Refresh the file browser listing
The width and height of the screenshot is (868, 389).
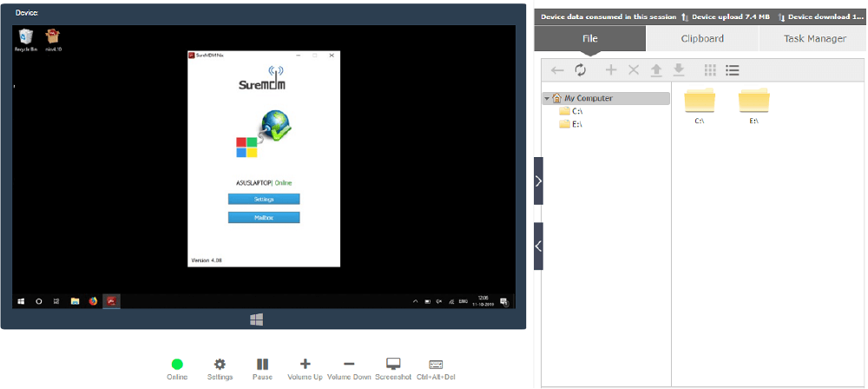click(x=580, y=69)
